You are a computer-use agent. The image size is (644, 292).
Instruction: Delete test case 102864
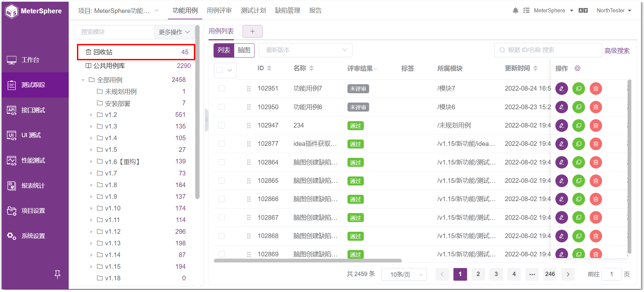pyautogui.click(x=596, y=162)
